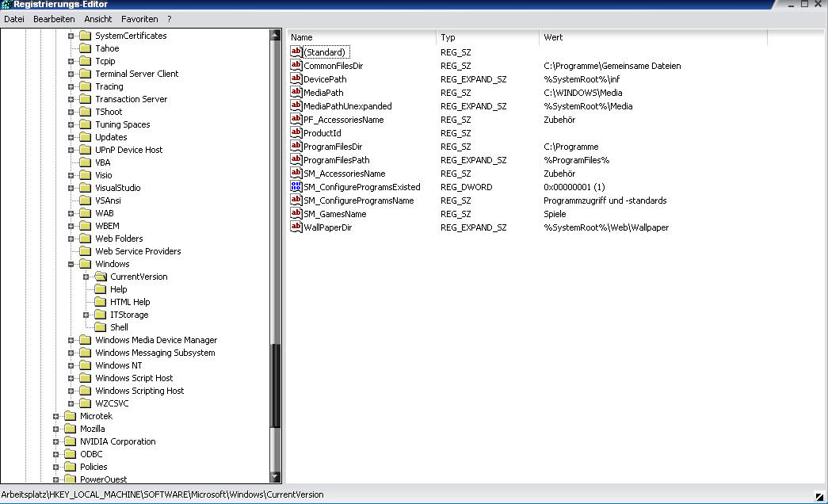Select the Tuning Spaces key
Screen dimensions: 828x504
pos(123,124)
